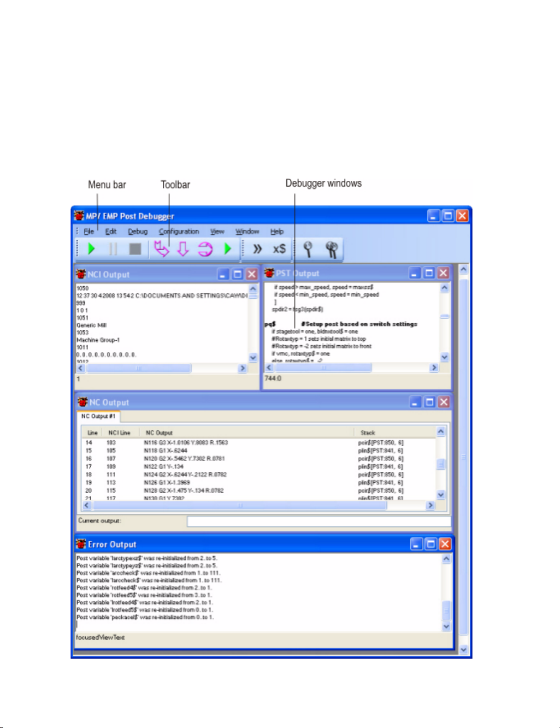This screenshot has width=560, height=728.
Task: Open the Window menu
Action: 247,232
